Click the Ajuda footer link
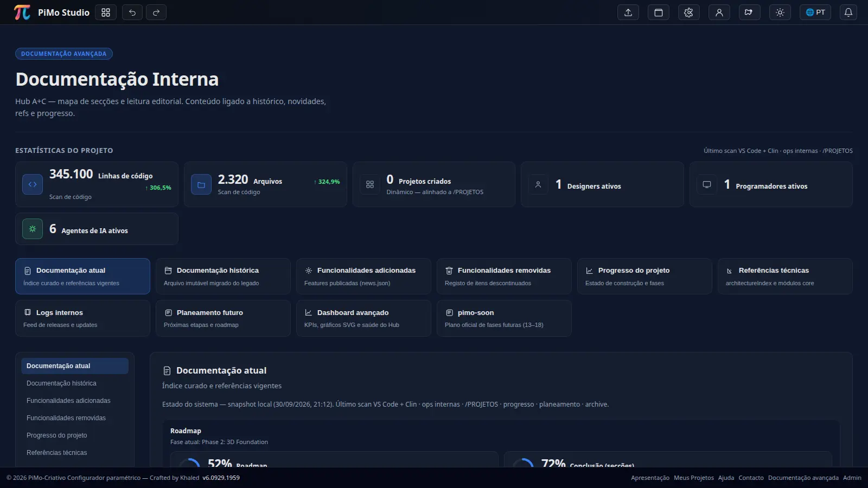The height and width of the screenshot is (488, 868). [726, 478]
